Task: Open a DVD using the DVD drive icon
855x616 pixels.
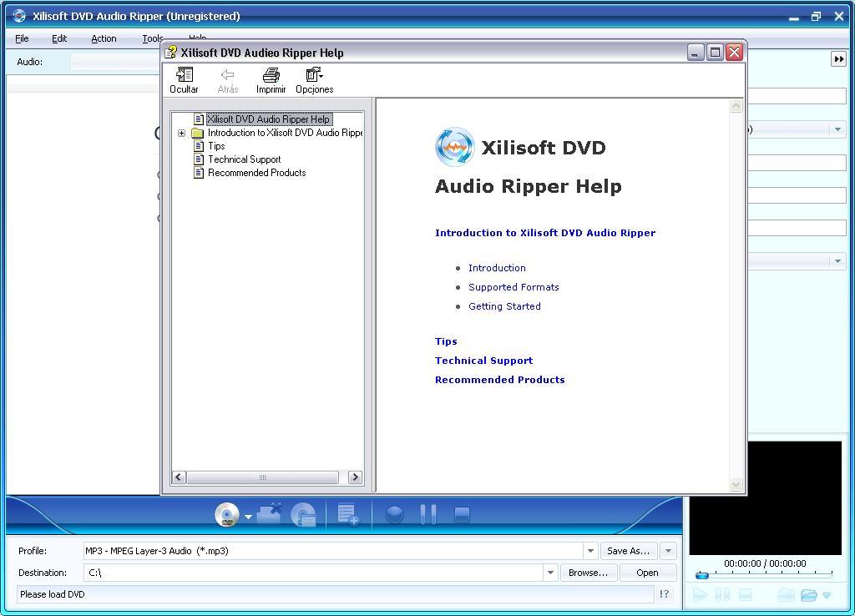Action: pyautogui.click(x=227, y=515)
